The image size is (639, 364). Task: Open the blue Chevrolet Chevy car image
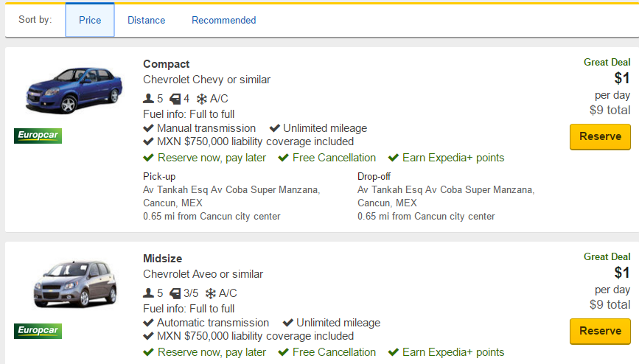click(x=74, y=90)
